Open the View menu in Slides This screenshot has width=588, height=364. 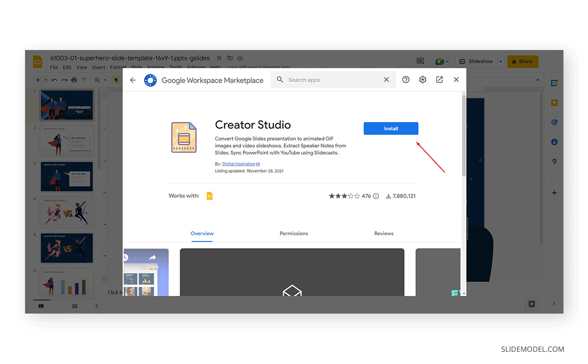click(x=82, y=67)
